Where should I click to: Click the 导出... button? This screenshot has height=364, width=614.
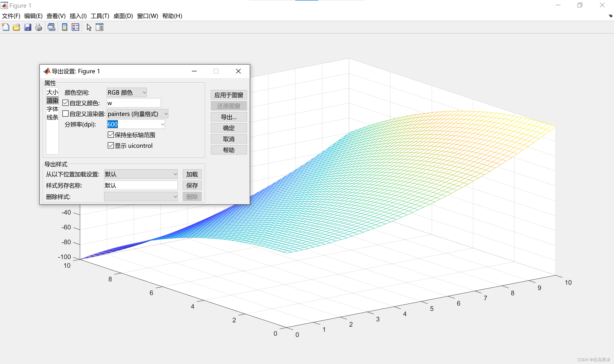(228, 117)
